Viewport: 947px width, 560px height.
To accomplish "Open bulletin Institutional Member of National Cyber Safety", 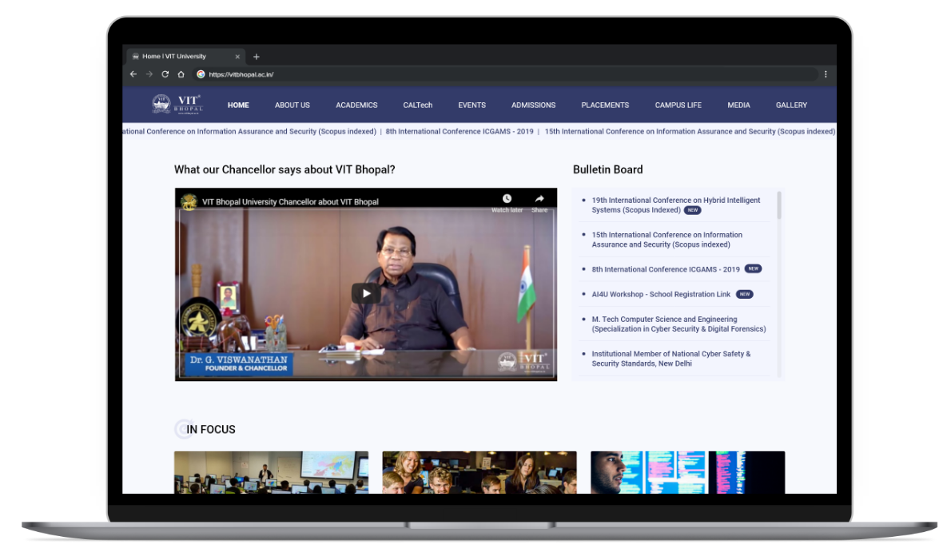I will click(x=671, y=359).
